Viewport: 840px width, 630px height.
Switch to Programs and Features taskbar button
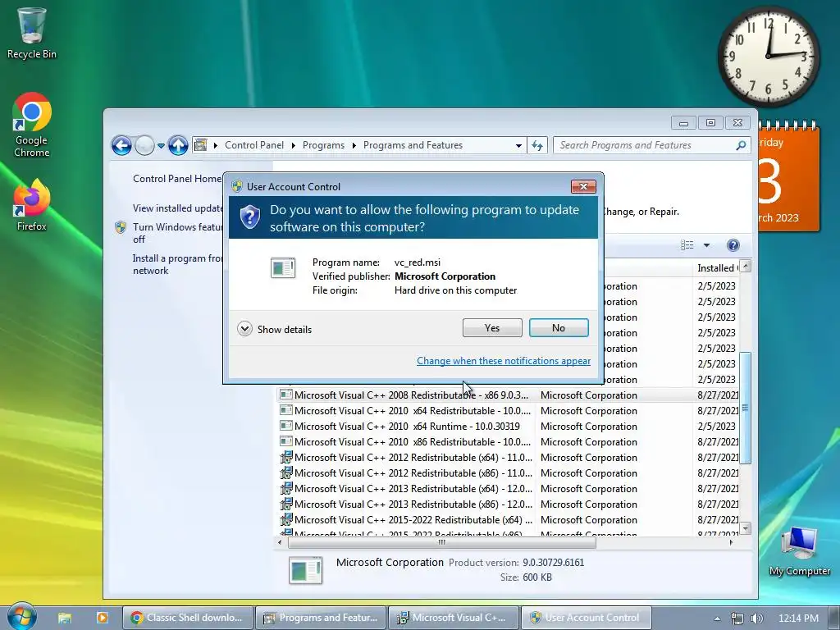click(x=321, y=618)
